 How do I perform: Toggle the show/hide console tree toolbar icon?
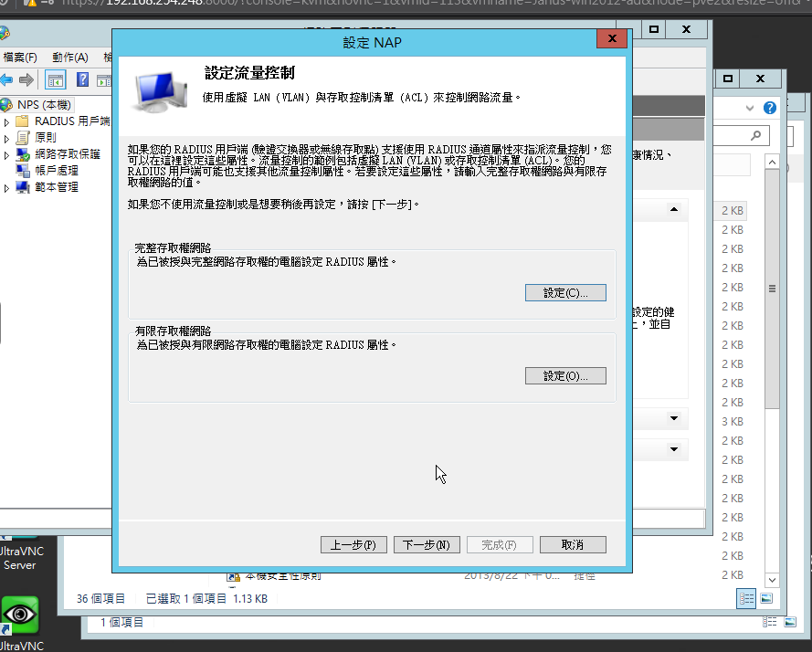(56, 80)
